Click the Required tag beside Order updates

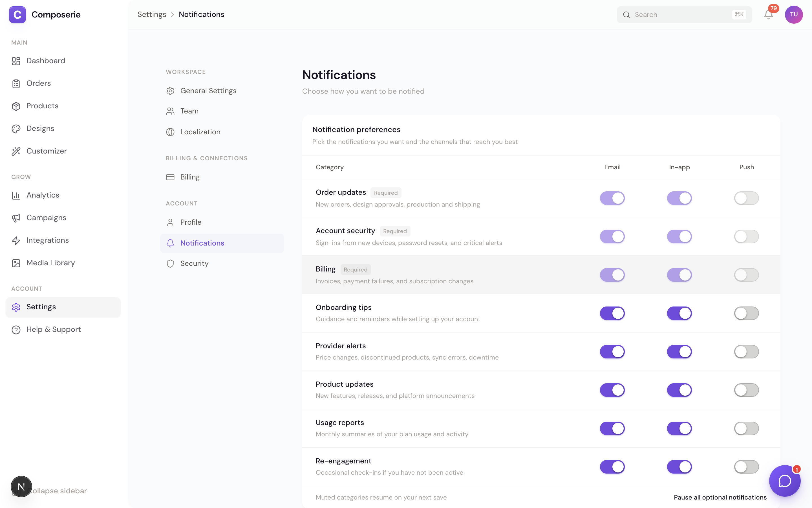[385, 193]
